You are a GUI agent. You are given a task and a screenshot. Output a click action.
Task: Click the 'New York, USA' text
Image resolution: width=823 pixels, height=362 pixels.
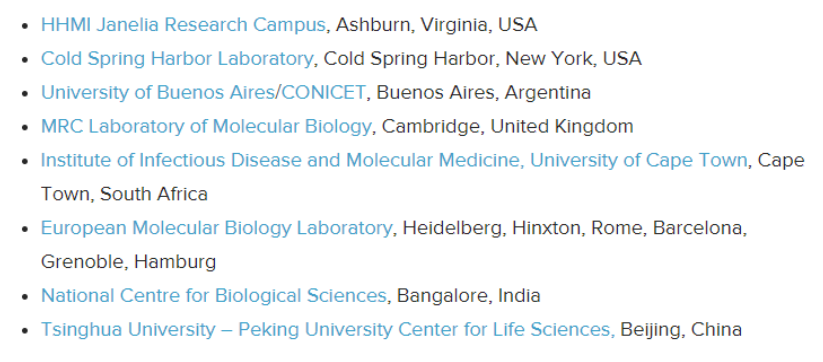574,59
